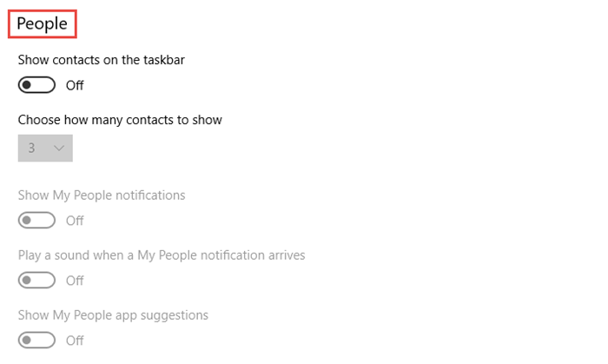Screen dimensions: 608x364
Task: Click the chevron arrow in contacts dropdown
Action: click(59, 149)
